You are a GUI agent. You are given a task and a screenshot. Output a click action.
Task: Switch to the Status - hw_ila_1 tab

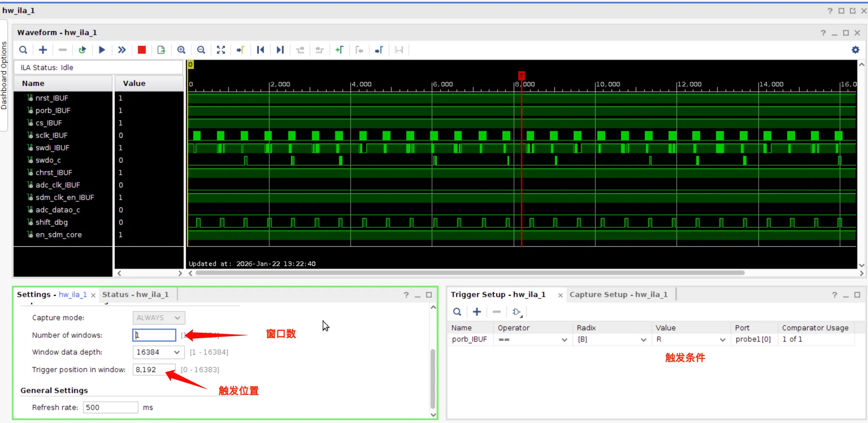click(x=135, y=295)
